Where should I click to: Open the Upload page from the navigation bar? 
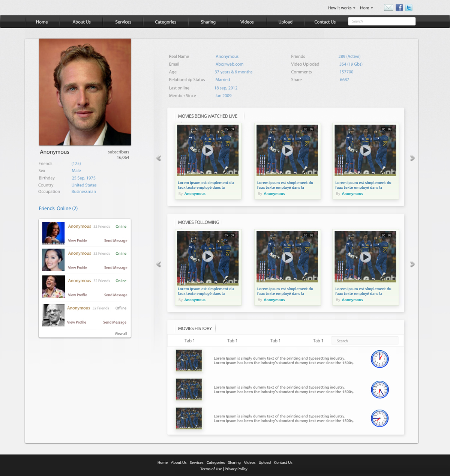[x=285, y=21]
